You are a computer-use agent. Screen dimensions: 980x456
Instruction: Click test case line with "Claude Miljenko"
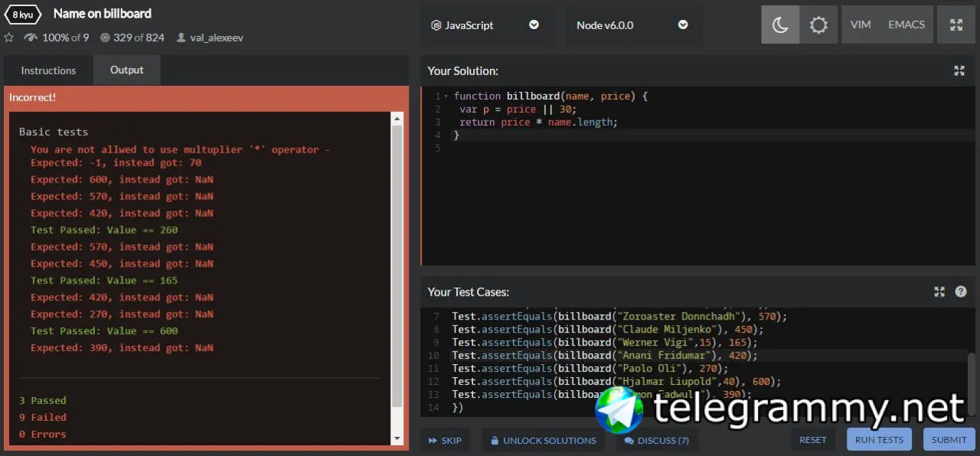pyautogui.click(x=608, y=330)
